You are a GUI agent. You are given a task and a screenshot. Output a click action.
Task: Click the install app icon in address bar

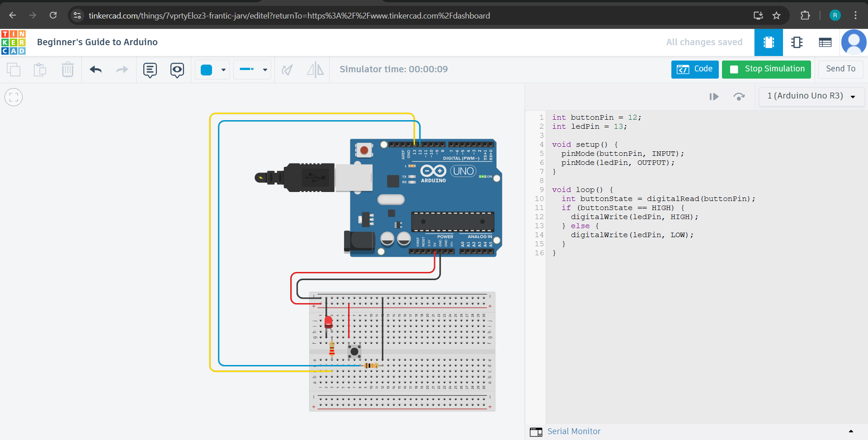pos(758,15)
